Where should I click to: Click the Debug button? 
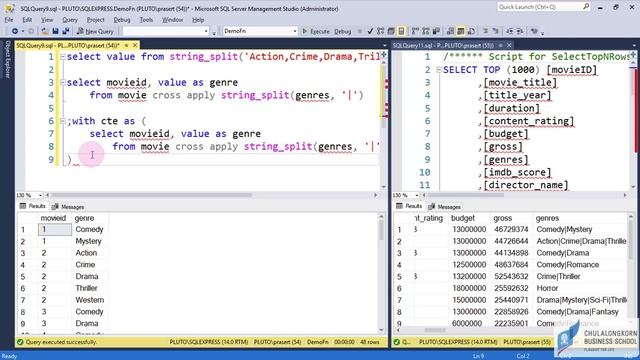[x=342, y=31]
